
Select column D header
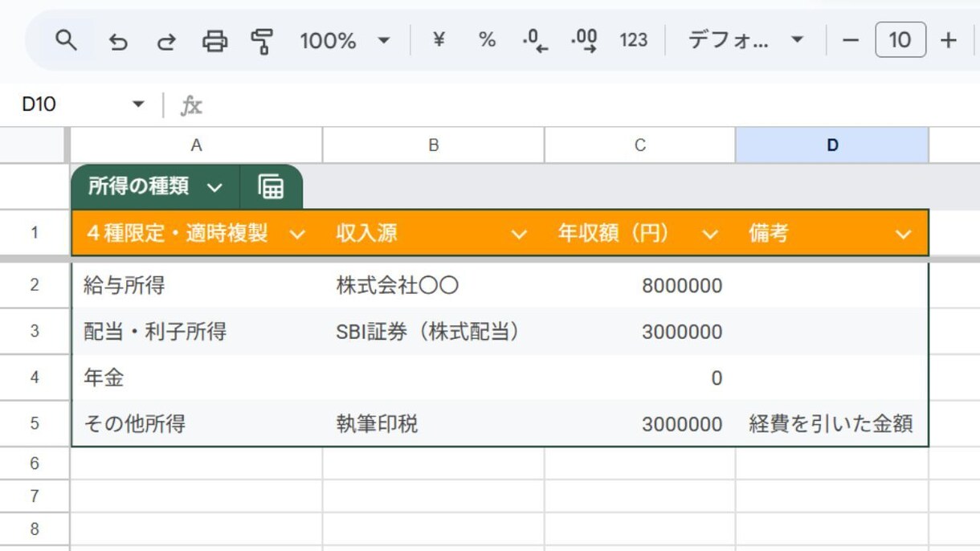pos(832,145)
